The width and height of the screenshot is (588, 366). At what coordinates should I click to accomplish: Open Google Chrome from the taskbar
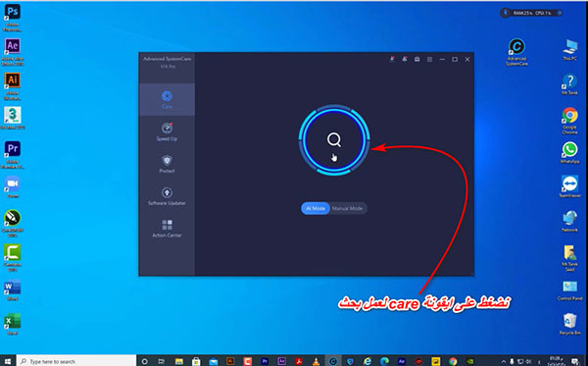click(x=453, y=361)
